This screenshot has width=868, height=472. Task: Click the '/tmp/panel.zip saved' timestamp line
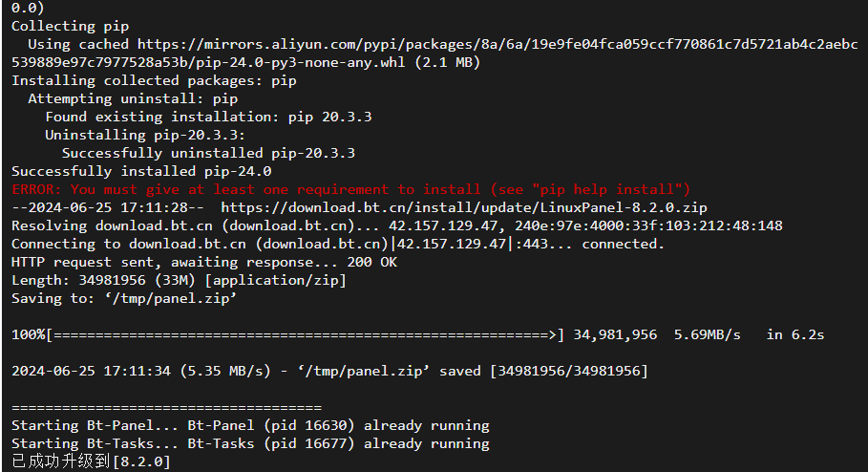point(329,371)
